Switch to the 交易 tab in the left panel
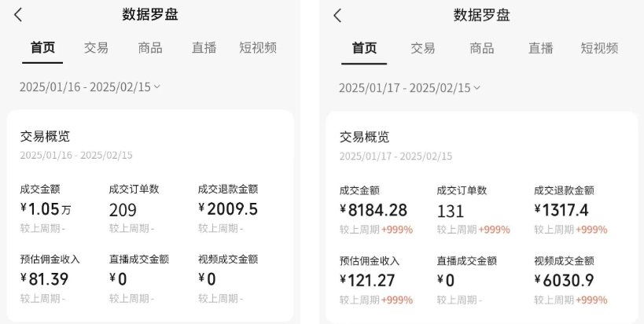 point(96,48)
